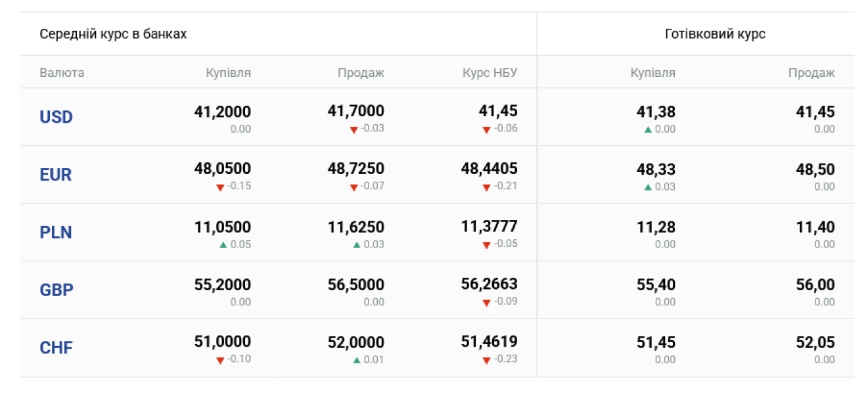Open the EUR currency link

pos(56,175)
